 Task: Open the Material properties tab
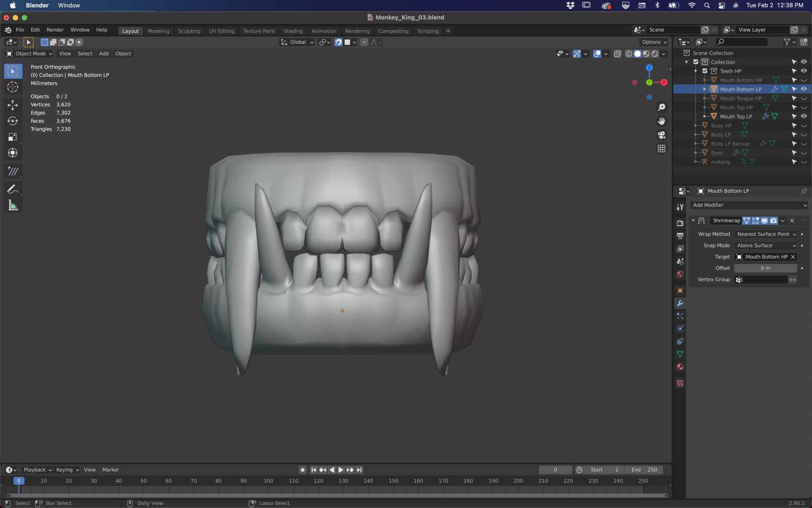coord(680,367)
